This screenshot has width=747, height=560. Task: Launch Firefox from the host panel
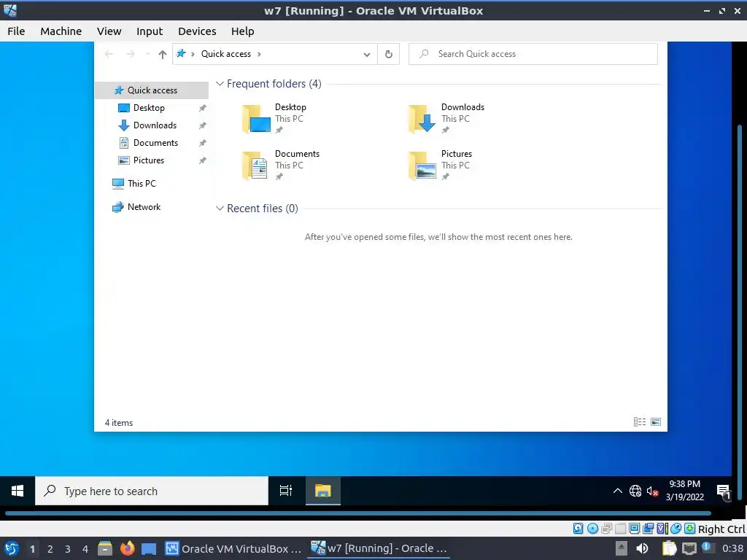point(127,548)
